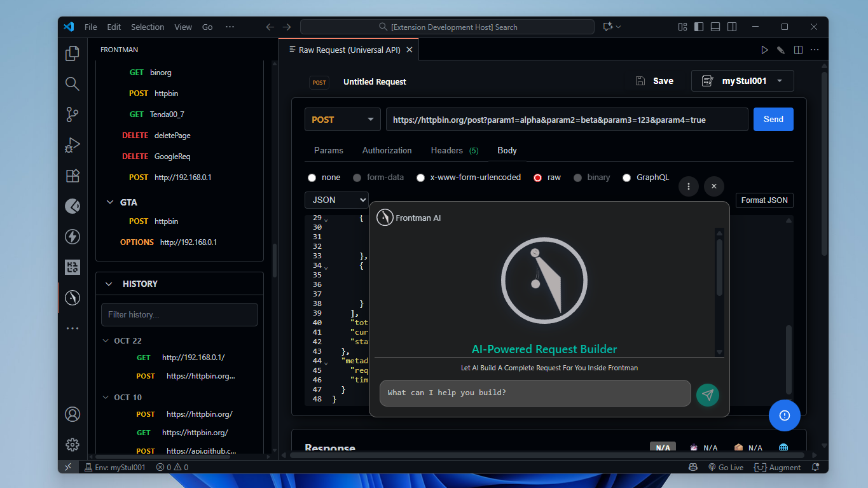Open the Frontman compass icon in activity bar
This screenshot has height=488, width=868.
[72, 298]
